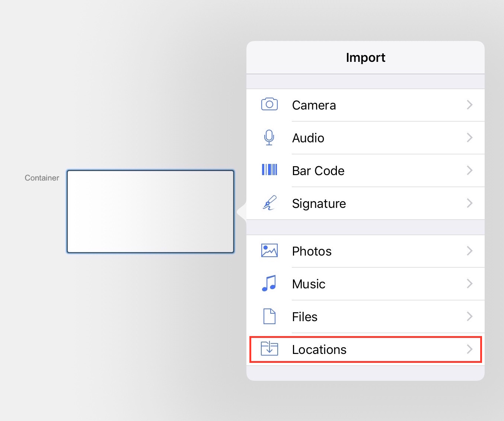This screenshot has height=421, width=504.
Task: Select the Camera icon in Import menu
Action: 269,105
